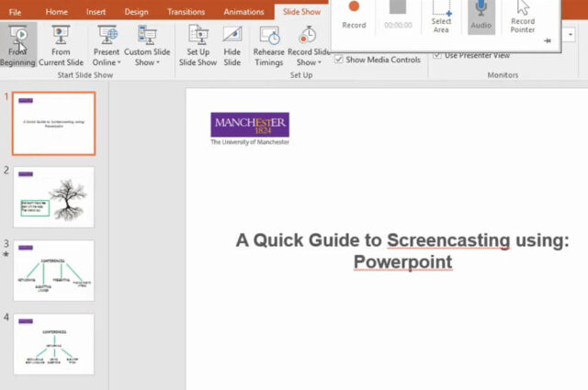
Task: Click Record Slide Show icon
Action: [308, 35]
